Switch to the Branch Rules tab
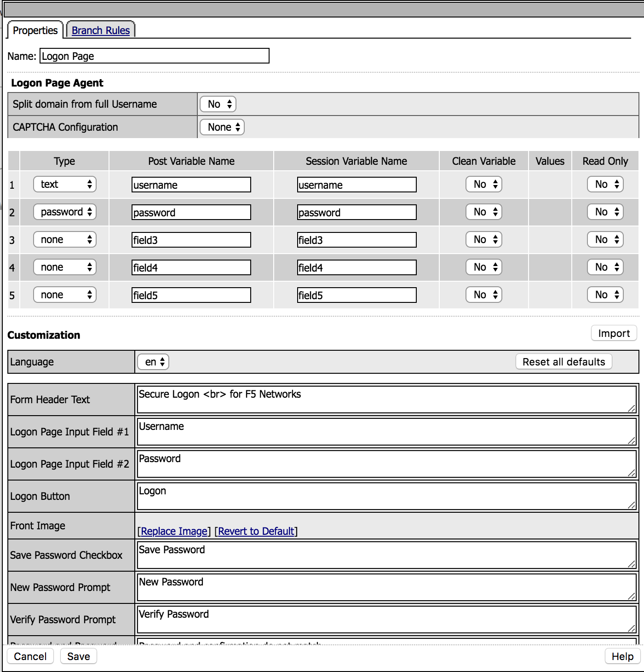 point(101,30)
